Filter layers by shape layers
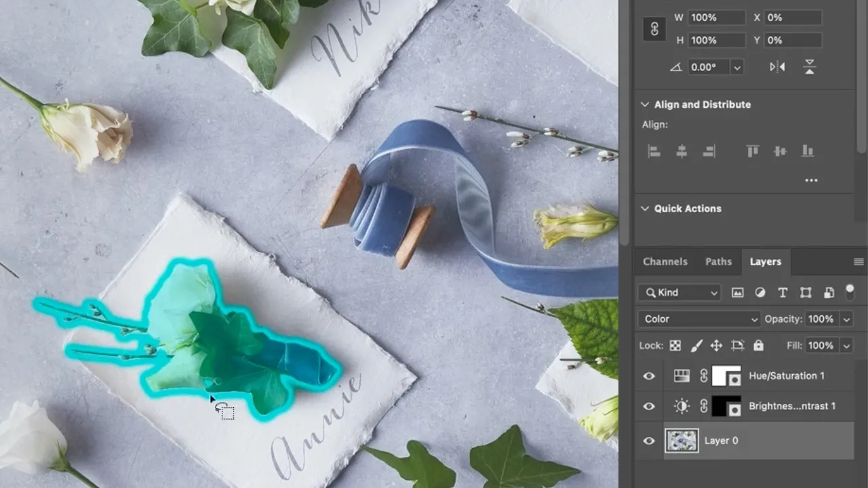868x488 pixels. coord(806,292)
